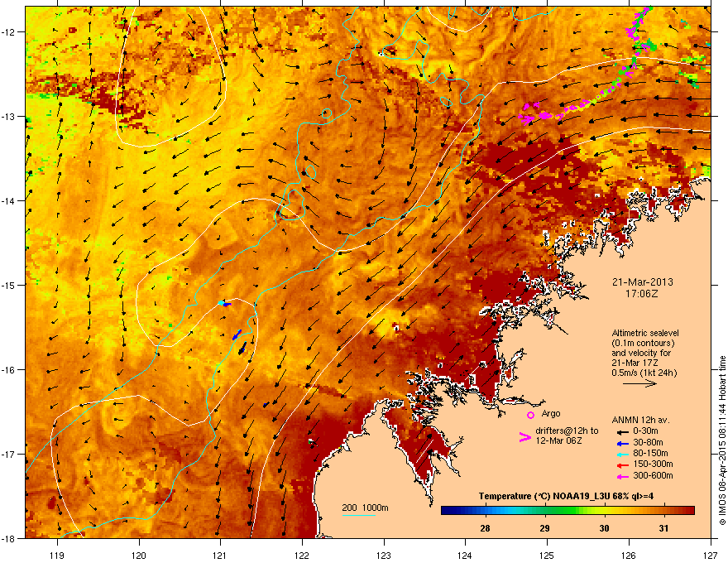Click the '80-150m' depth label

pos(650,454)
